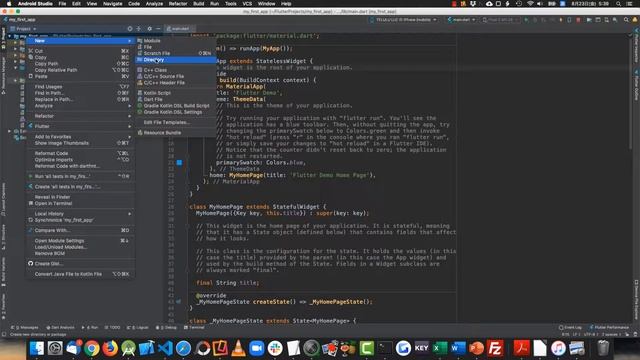
Task: Select Reformat Code
Action: (x=80, y=153)
